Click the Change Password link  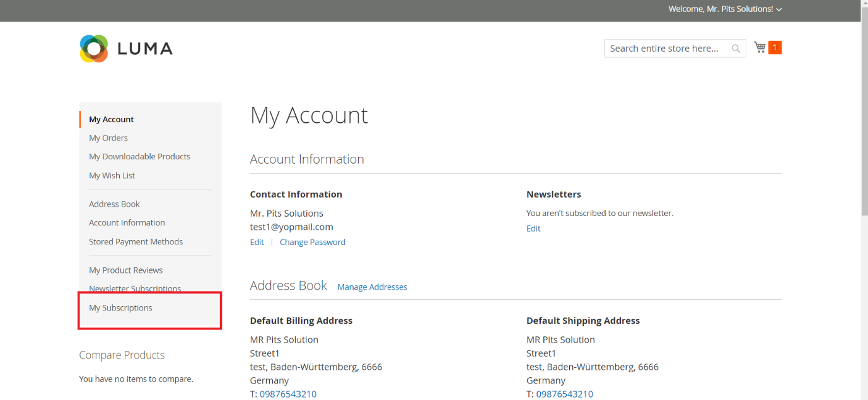tap(312, 242)
